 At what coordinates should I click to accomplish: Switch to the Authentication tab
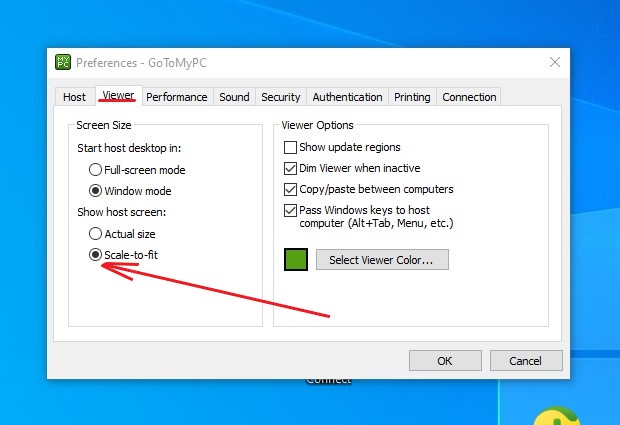tap(347, 97)
